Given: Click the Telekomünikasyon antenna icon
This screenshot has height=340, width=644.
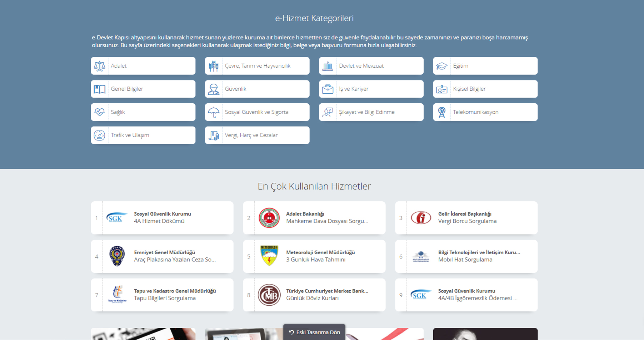Looking at the screenshot, I should [x=441, y=112].
